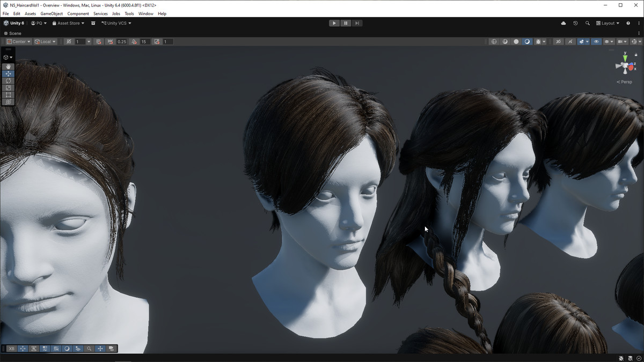Screen dimensions: 644x362
Task: Toggle snap increment icon
Action: [99, 41]
